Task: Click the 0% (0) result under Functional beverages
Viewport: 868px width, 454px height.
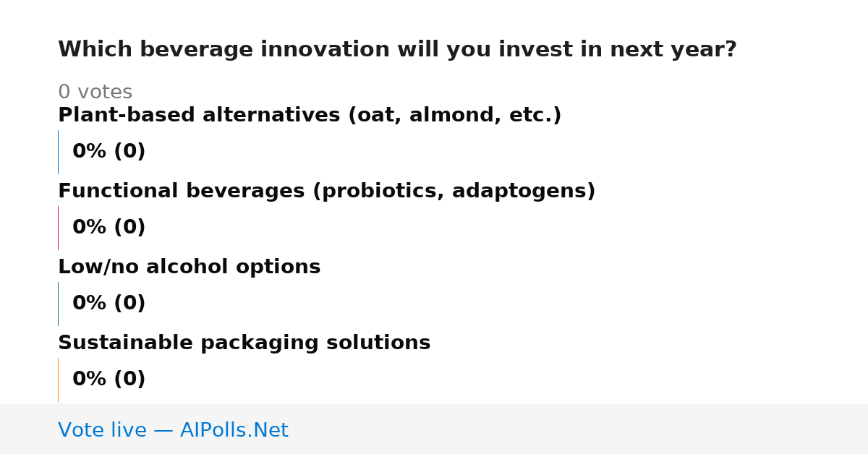Action: (109, 228)
